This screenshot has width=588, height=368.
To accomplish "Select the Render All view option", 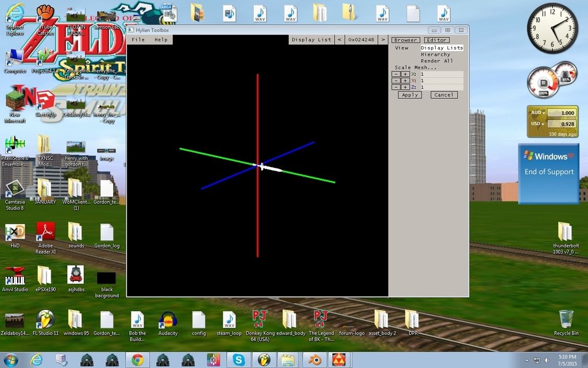I will 436,61.
